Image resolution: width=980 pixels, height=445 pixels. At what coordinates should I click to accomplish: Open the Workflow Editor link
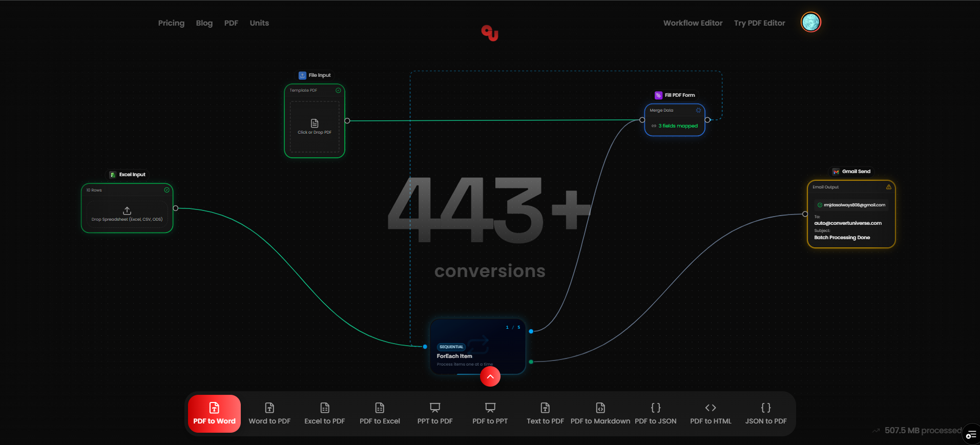(x=693, y=23)
